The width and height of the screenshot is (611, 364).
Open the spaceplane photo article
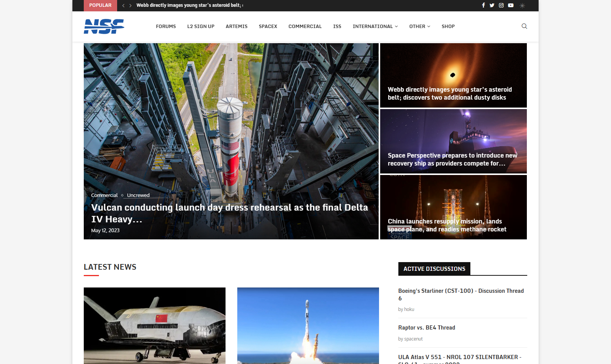coord(155,326)
